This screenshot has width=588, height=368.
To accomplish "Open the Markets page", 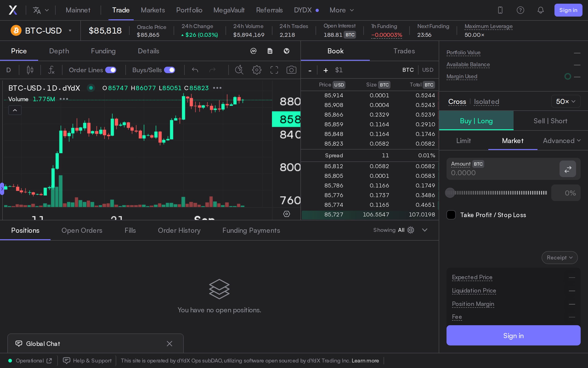I will pos(153,10).
